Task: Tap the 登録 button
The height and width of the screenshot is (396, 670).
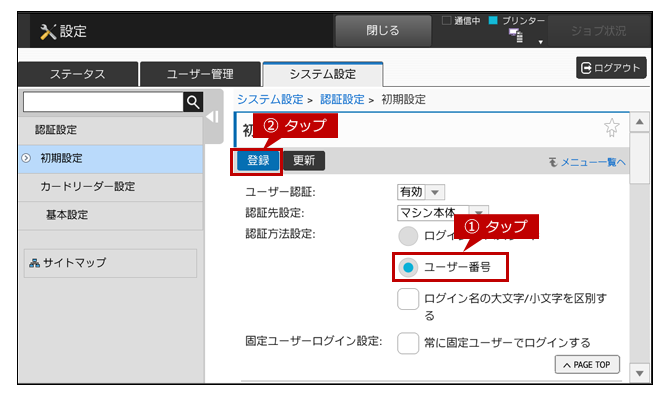Action: pyautogui.click(x=258, y=161)
